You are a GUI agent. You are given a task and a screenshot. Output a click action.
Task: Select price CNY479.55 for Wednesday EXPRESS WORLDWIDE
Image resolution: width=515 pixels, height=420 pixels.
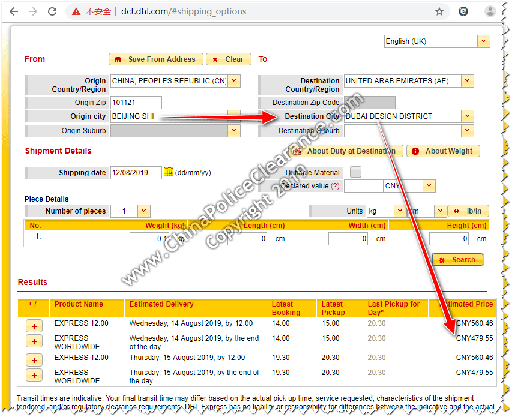[474, 338]
